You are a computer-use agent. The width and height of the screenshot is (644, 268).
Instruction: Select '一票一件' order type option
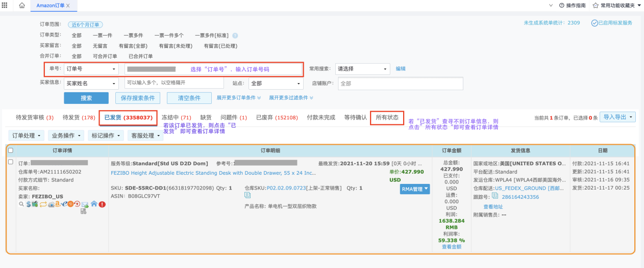pos(103,35)
